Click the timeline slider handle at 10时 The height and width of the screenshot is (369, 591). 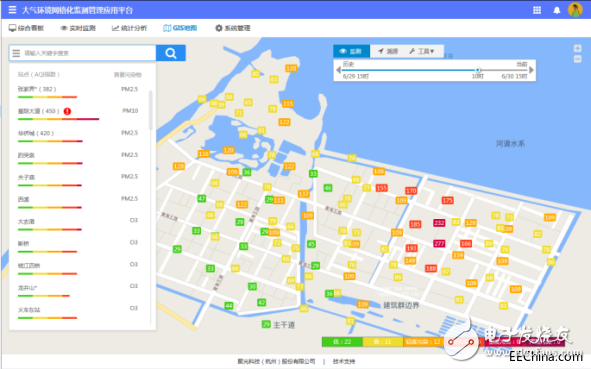coord(478,70)
